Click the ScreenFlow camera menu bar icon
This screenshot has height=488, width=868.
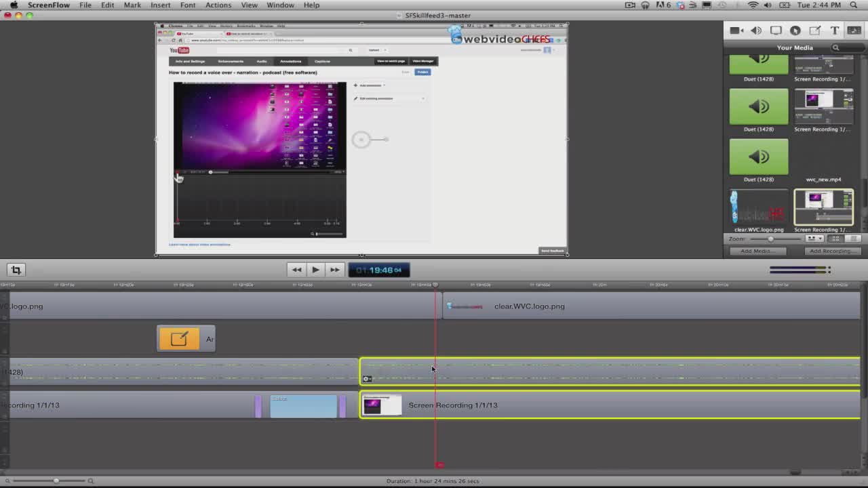tap(630, 5)
